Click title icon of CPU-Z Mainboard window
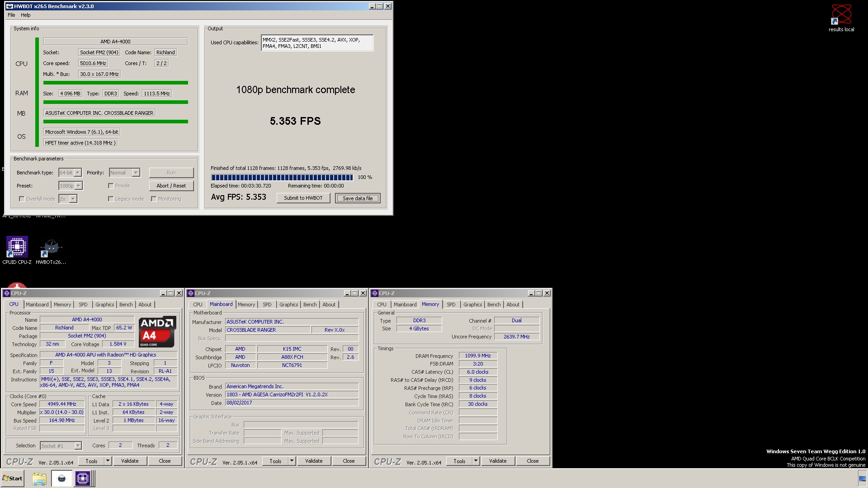 pos(191,293)
